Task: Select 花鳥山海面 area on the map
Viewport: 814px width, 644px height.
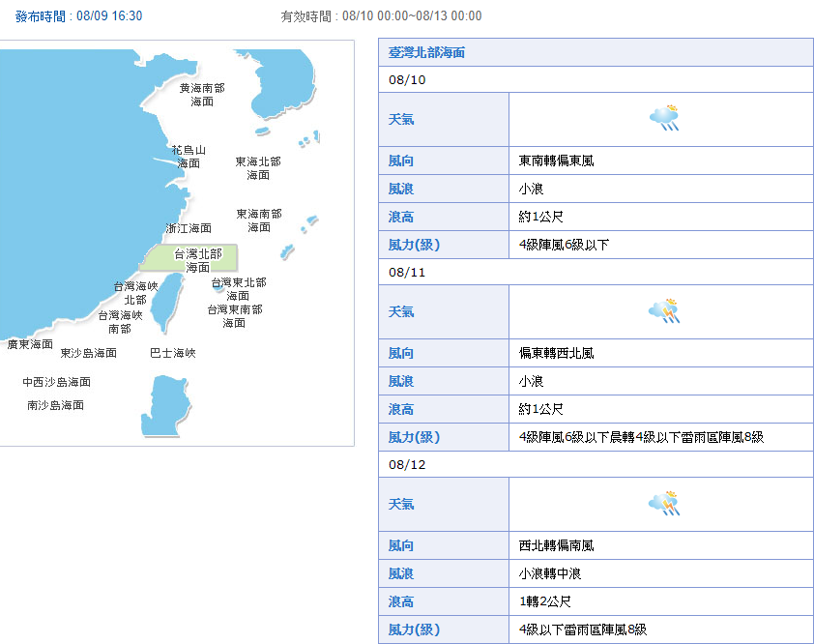Action: pyautogui.click(x=189, y=157)
